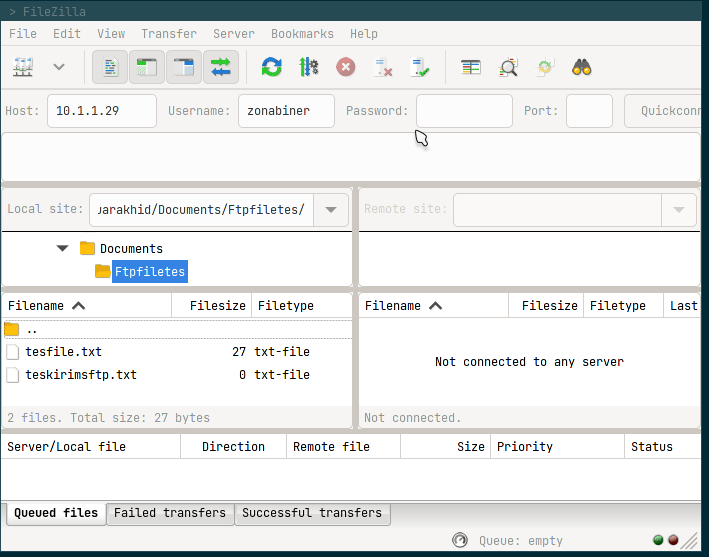Viewport: 709px width, 557px height.
Task: Select teskirimsftp.txt in the local list
Action: (177, 375)
